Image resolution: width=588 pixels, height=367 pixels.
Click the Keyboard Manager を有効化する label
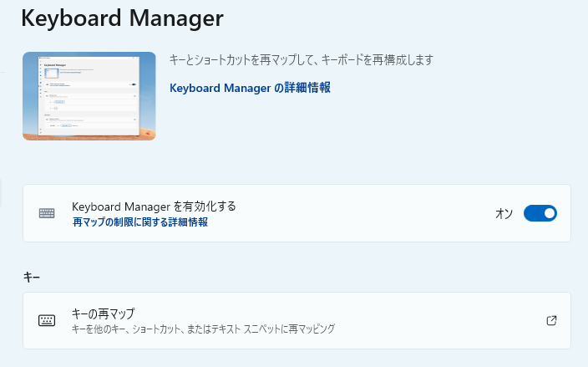coord(155,206)
